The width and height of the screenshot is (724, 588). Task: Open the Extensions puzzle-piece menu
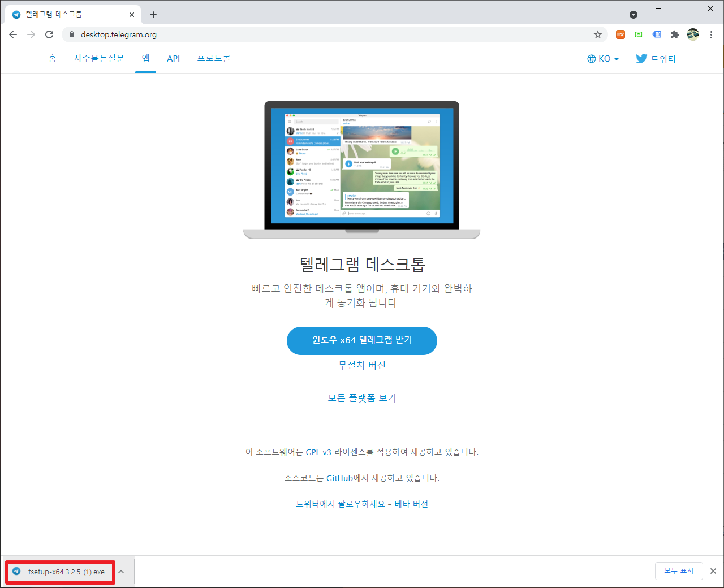(x=675, y=34)
